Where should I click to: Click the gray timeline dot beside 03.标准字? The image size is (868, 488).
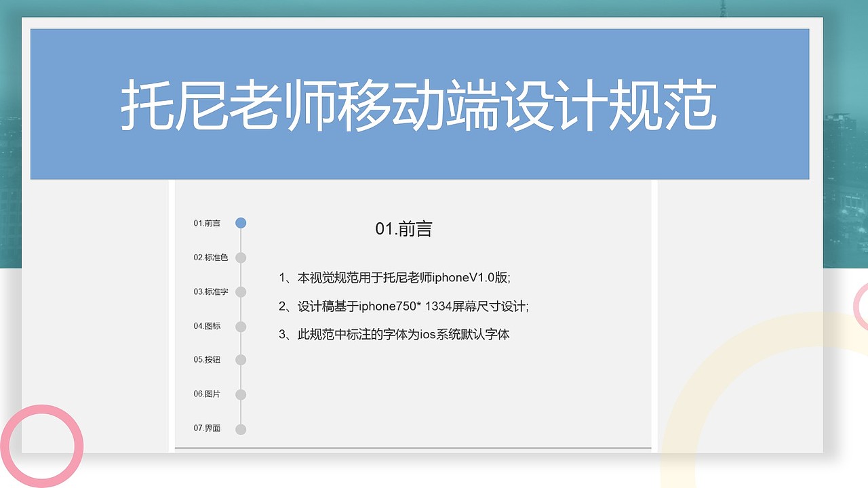point(241,292)
